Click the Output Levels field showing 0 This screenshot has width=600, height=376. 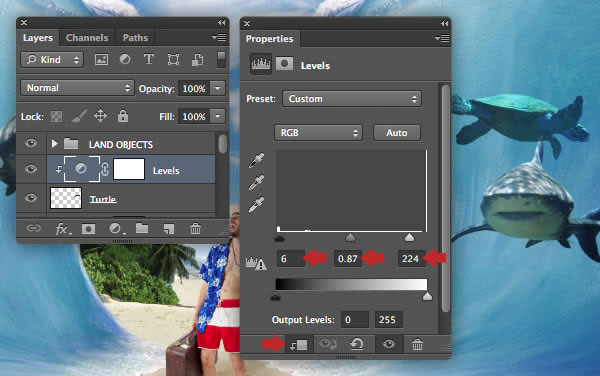pyautogui.click(x=355, y=319)
